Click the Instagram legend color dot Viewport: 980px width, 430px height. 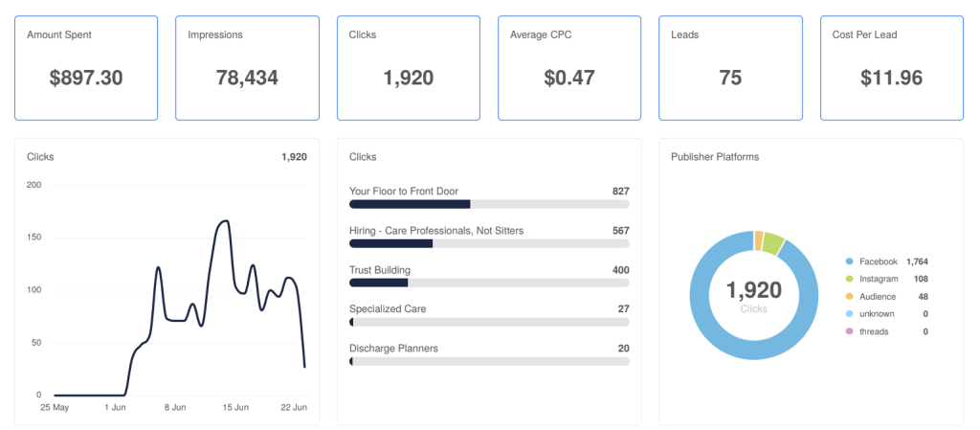[849, 279]
